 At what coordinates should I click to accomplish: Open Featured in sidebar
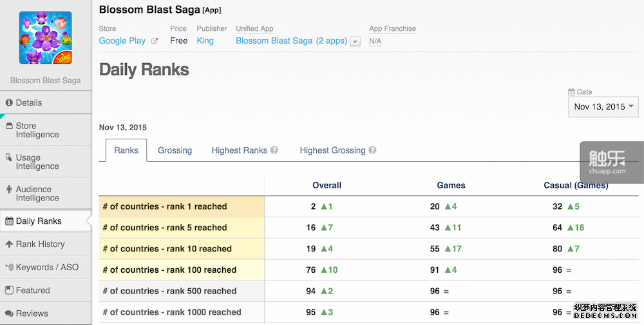point(46,290)
